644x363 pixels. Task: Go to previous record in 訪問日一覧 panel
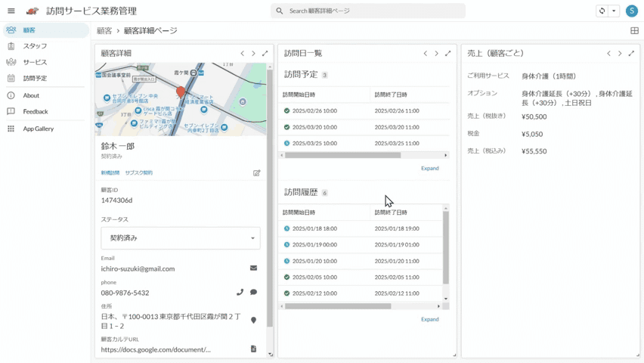425,54
